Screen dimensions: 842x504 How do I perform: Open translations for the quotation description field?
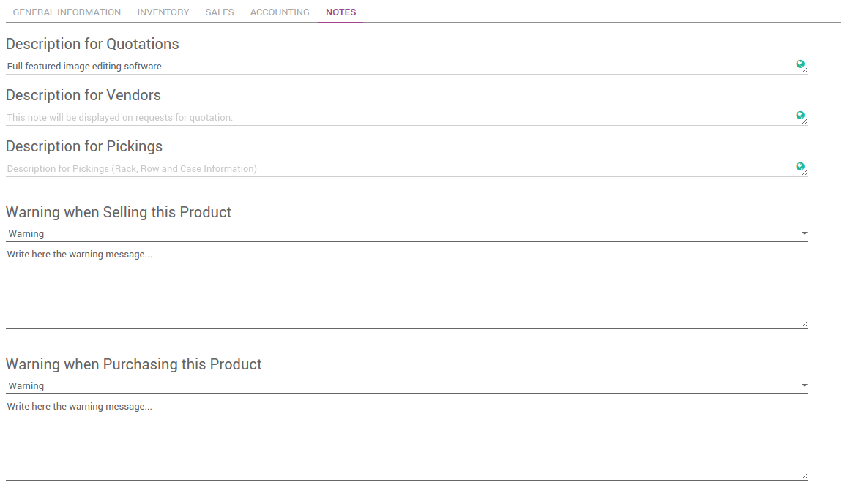point(801,64)
